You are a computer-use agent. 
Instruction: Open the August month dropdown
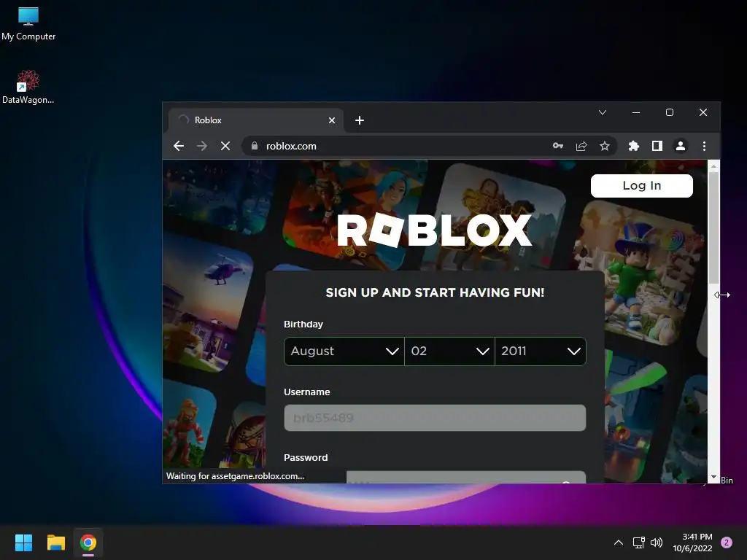(x=344, y=351)
